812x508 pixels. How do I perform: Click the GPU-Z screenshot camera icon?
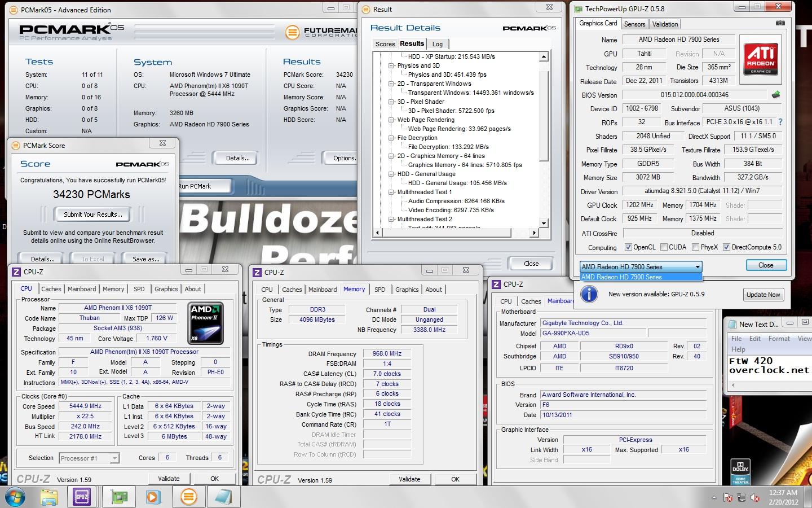pos(780,23)
